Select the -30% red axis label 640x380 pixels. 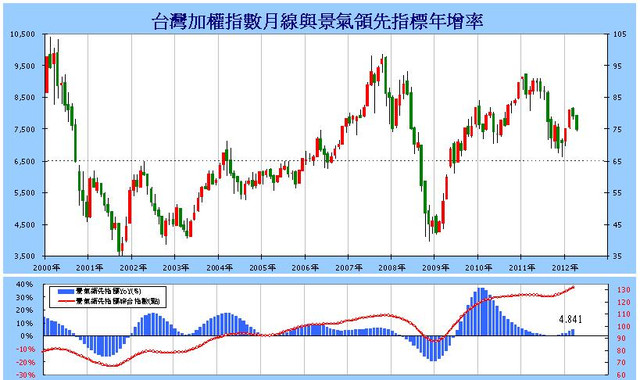[x=24, y=375]
